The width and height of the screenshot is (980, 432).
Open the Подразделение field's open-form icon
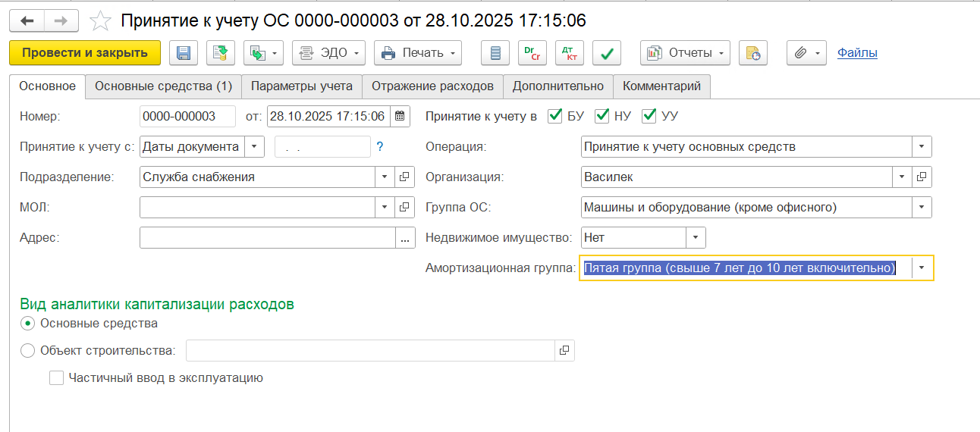(404, 177)
